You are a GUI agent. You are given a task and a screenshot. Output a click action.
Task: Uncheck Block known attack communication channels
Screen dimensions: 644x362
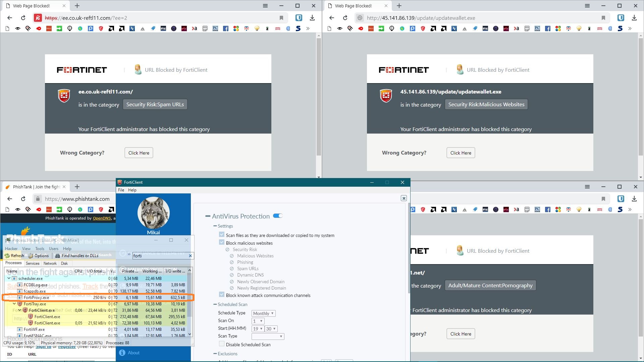[x=222, y=295]
